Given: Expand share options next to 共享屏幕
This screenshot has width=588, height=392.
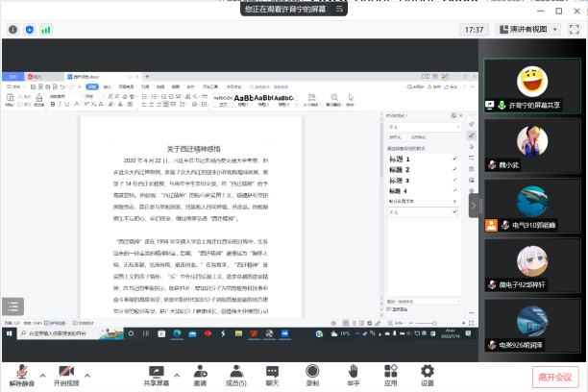Looking at the screenshot, I should (x=177, y=375).
